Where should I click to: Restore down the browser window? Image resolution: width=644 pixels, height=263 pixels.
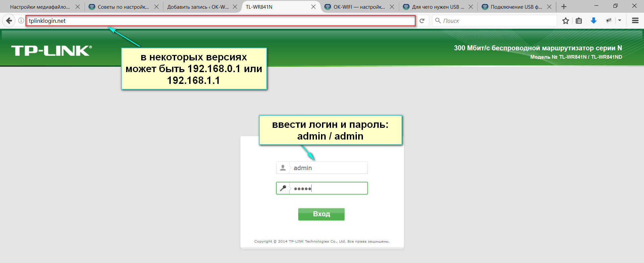(615, 6)
